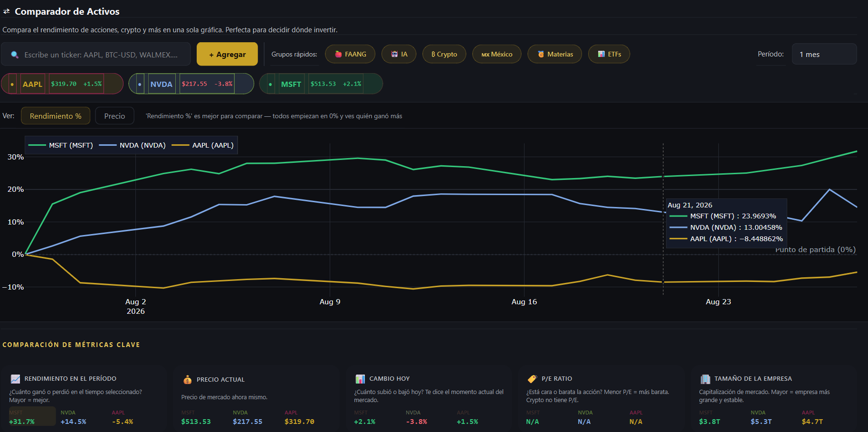The image size is (868, 432).
Task: Click the Aug 16 label on the x-axis
Action: pos(524,302)
